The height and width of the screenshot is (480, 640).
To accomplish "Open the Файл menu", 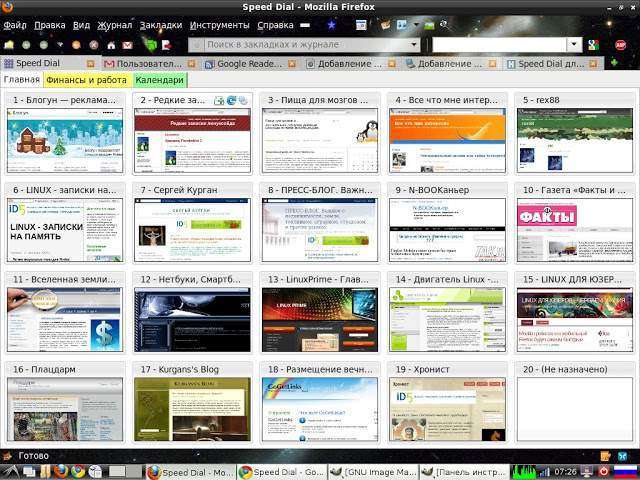I will [x=15, y=25].
